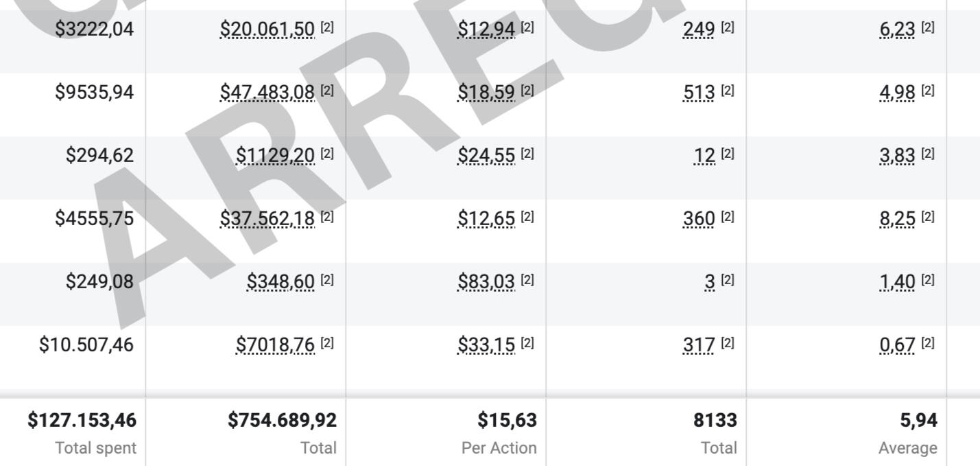Click footnote marker [2] beside 1,40
The width and height of the screenshot is (980, 466).
pyautogui.click(x=928, y=280)
